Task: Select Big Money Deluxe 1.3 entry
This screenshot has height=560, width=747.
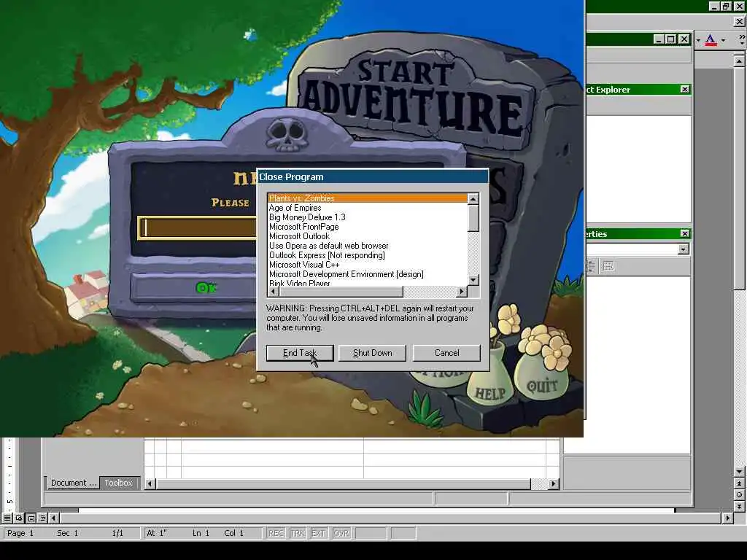Action: [368, 217]
